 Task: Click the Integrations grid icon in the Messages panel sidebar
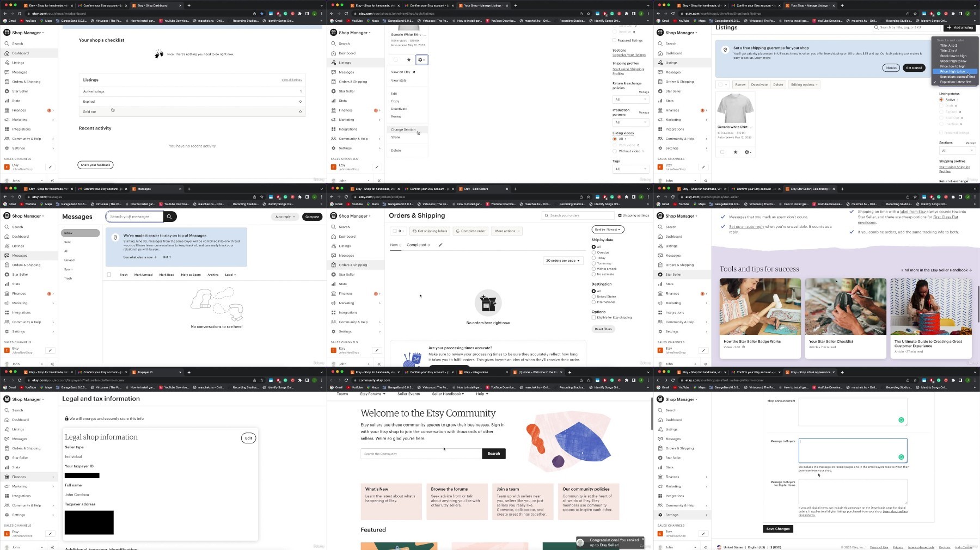7,313
